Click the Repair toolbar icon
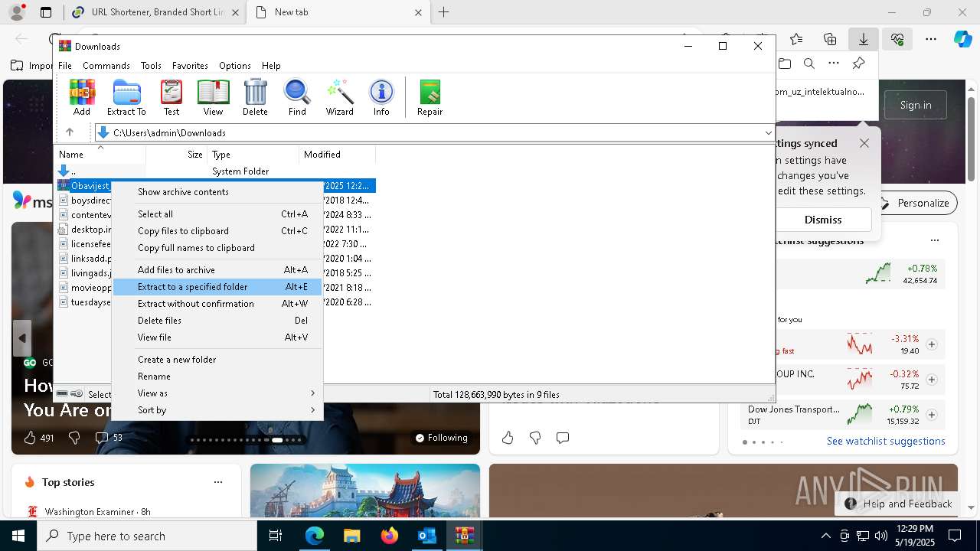Screen dimensions: 980x551 pos(430,97)
